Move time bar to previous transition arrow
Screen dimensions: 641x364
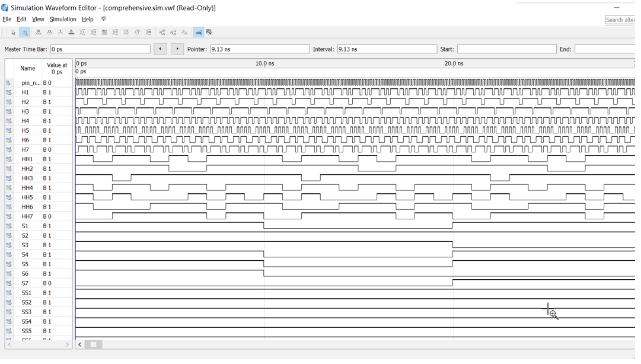(x=160, y=49)
